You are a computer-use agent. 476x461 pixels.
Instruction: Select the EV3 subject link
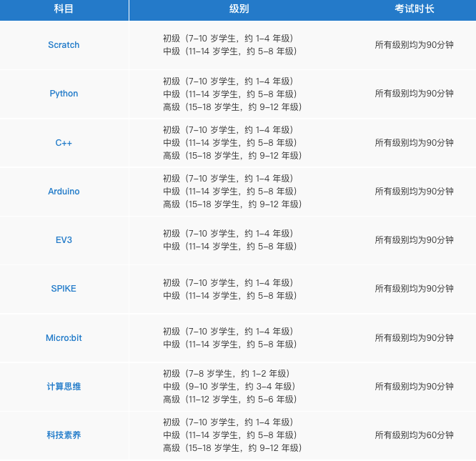[x=64, y=239]
